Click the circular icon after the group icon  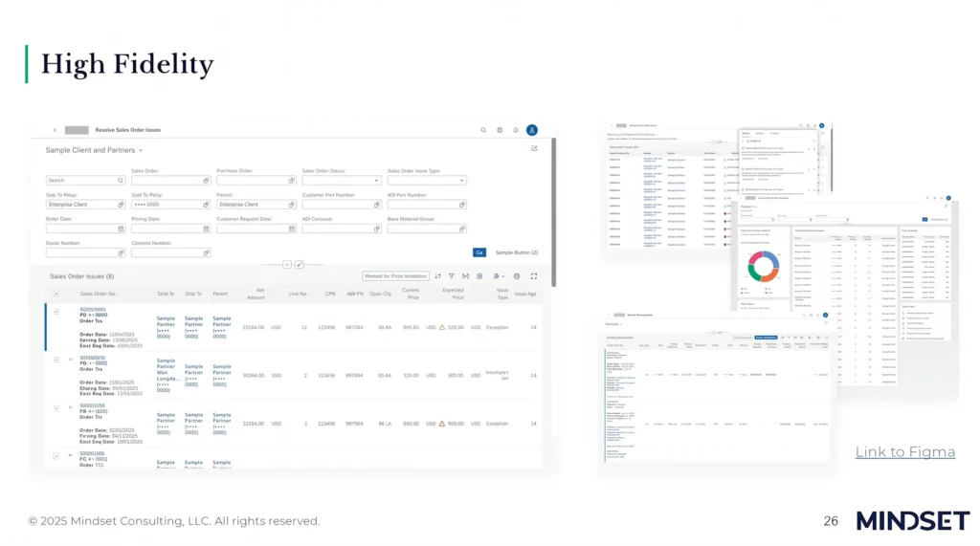pyautogui.click(x=479, y=276)
